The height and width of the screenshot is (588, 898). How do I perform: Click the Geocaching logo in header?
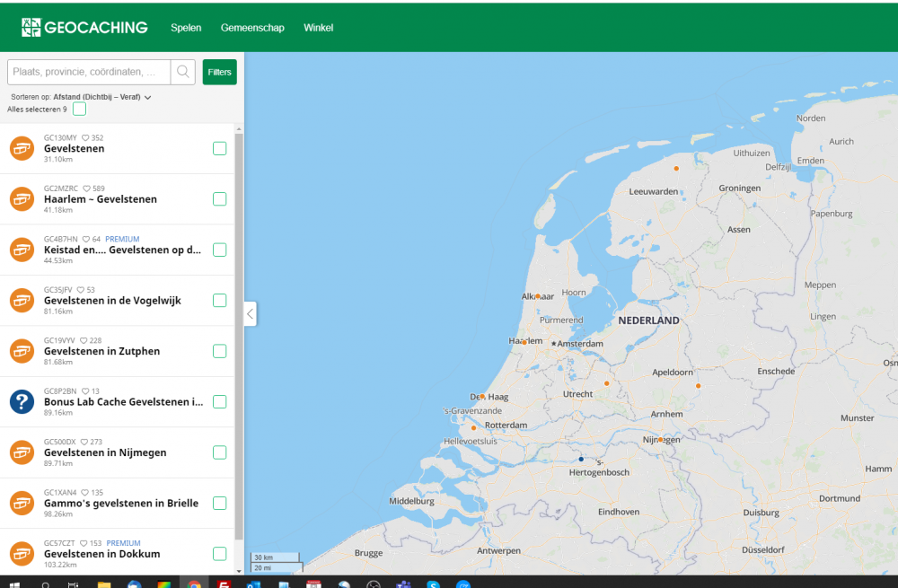point(84,28)
